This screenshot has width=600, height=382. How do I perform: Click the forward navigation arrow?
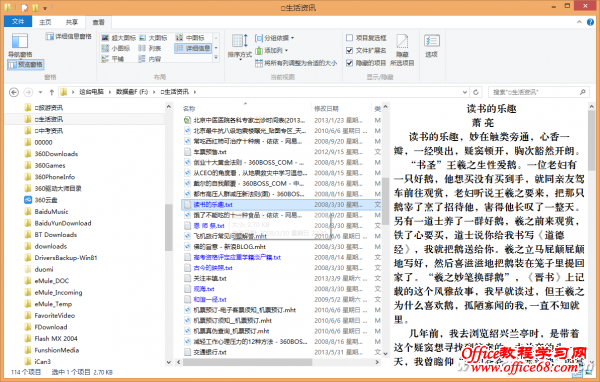pyautogui.click(x=28, y=92)
